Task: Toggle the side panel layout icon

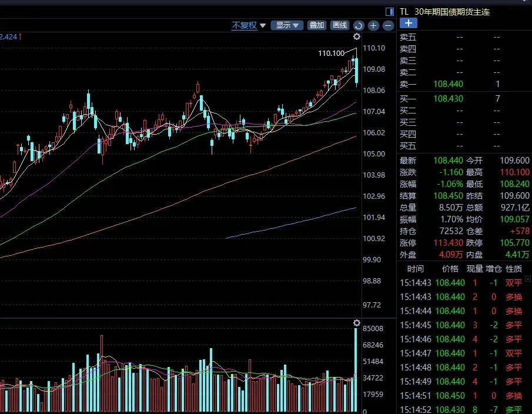Action: [389, 11]
